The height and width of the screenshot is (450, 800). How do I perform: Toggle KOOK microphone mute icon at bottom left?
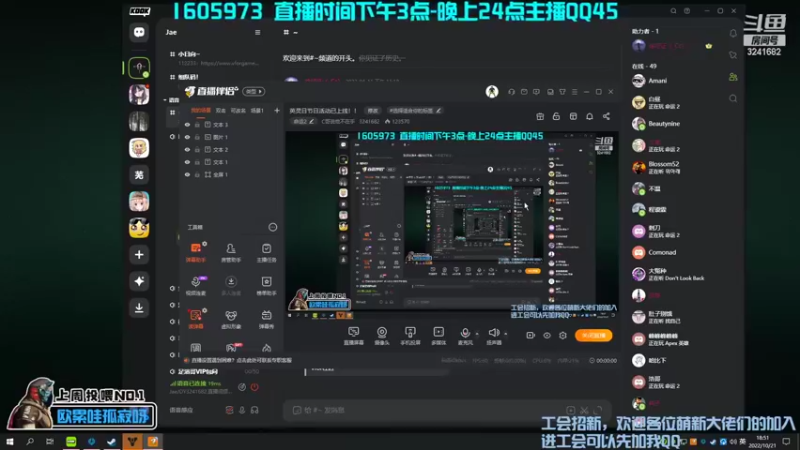tap(242, 410)
